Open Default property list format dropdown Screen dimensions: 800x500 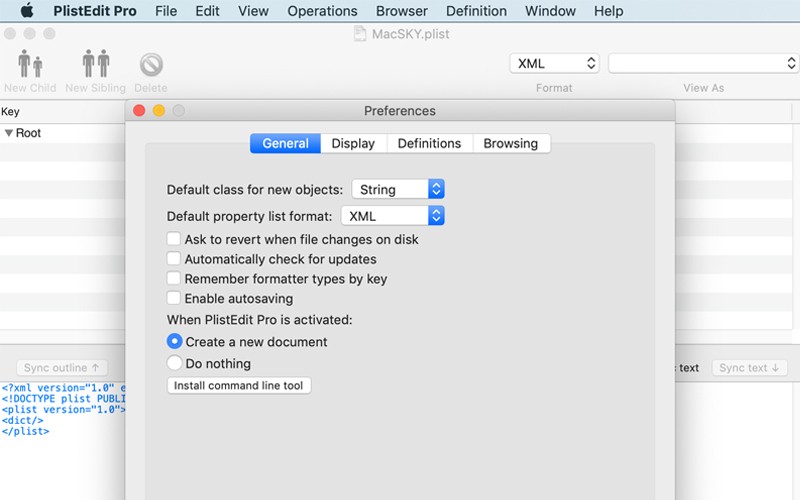point(392,216)
